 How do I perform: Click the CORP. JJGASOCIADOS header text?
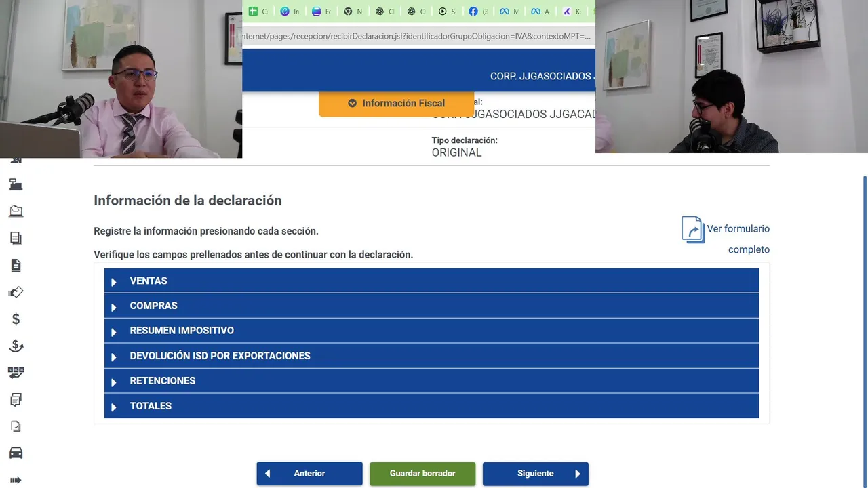[542, 76]
